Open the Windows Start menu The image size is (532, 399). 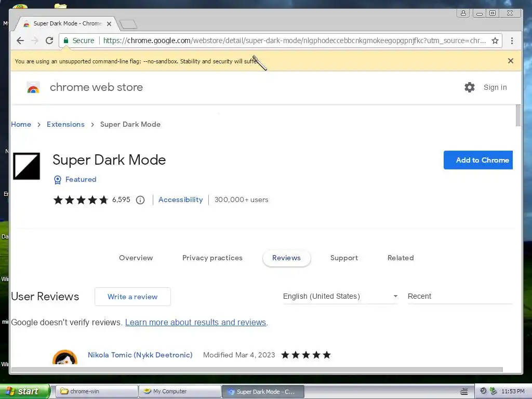(x=25, y=391)
